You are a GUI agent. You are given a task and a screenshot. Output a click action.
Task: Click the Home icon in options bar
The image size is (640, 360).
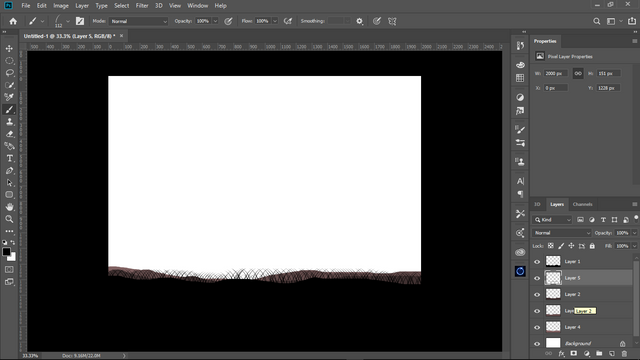coord(13,21)
